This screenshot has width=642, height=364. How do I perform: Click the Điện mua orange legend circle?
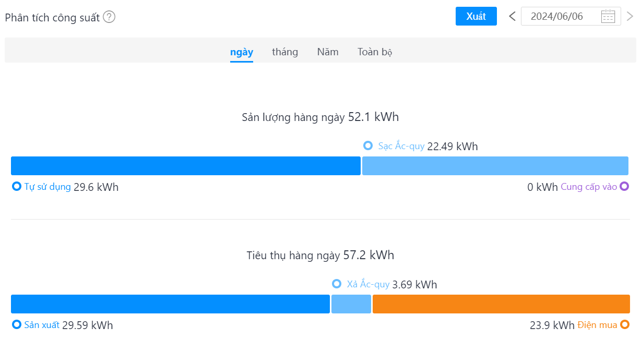click(624, 325)
